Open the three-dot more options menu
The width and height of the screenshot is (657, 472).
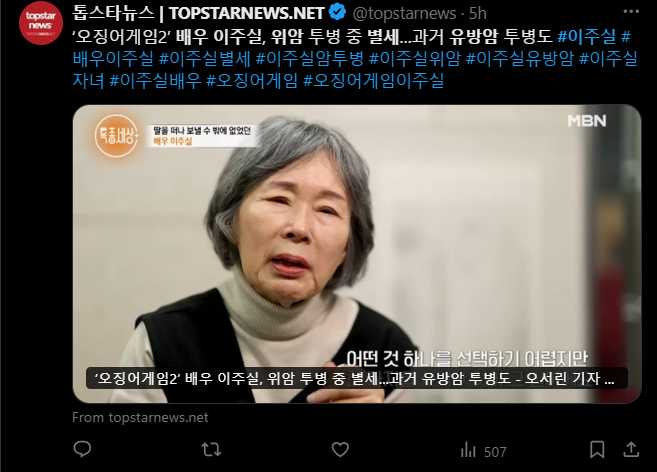click(631, 12)
